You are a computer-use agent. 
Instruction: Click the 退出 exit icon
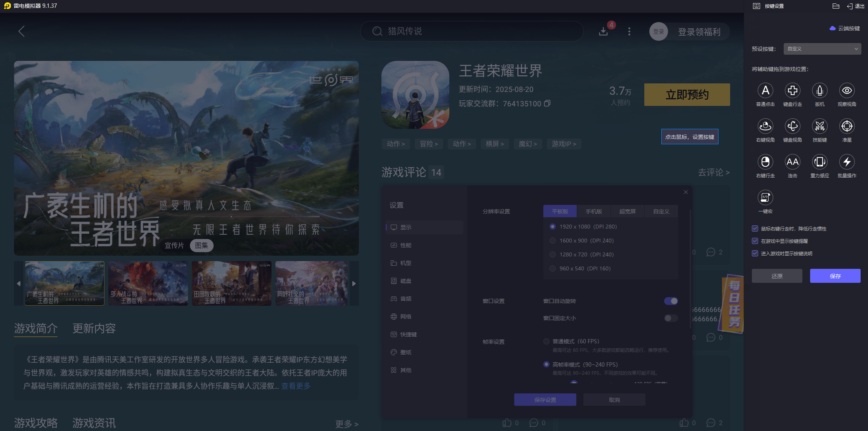[x=850, y=6]
